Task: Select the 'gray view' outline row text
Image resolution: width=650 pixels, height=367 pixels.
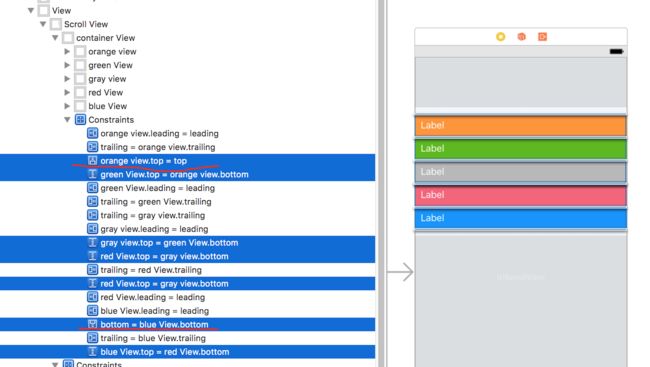Action: tap(107, 79)
